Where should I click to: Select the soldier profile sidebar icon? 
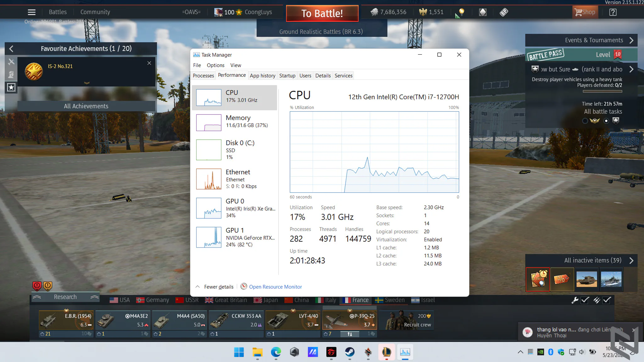pyautogui.click(x=11, y=74)
